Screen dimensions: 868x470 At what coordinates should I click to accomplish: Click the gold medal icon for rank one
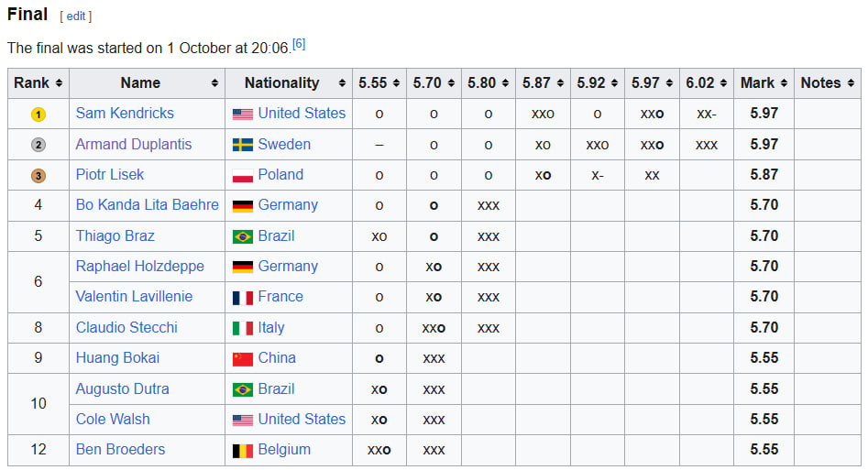tap(38, 114)
